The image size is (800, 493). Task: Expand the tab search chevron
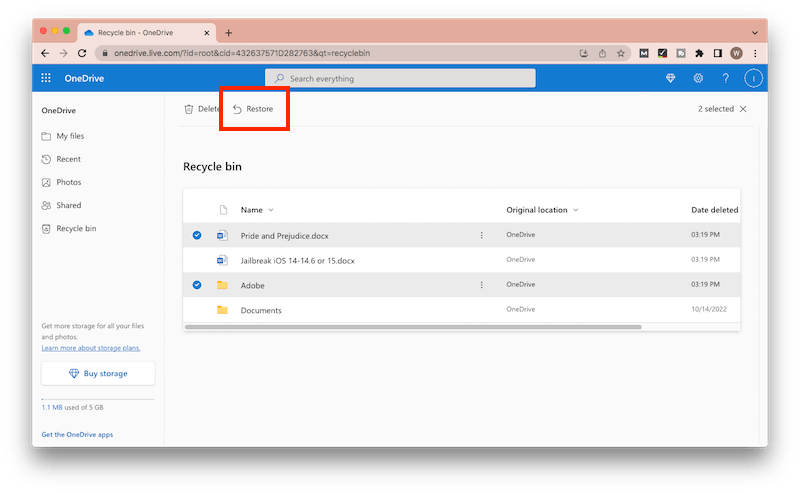pos(755,33)
